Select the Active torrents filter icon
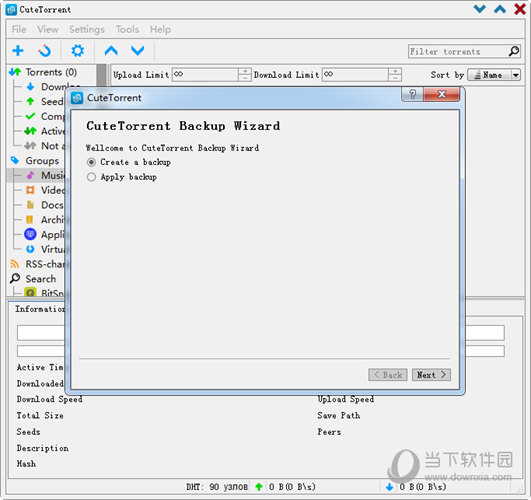 [x=30, y=131]
